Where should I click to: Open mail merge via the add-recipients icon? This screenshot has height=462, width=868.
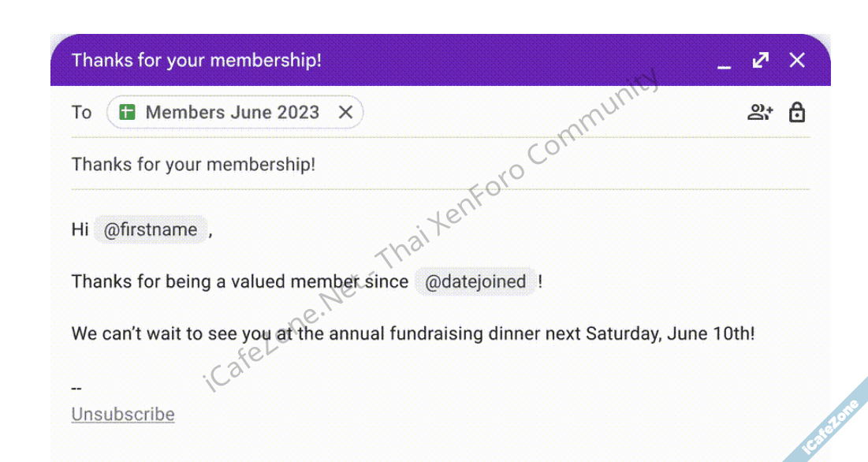tap(760, 113)
